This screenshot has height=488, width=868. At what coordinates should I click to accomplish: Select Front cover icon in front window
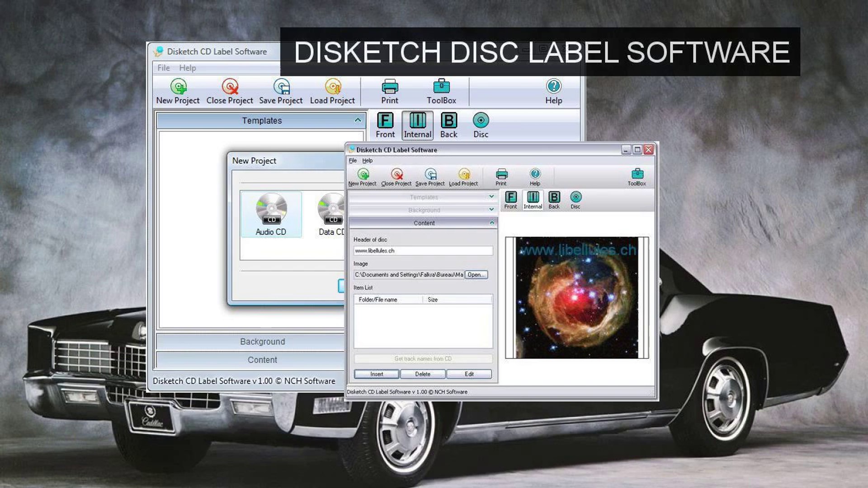click(x=510, y=197)
